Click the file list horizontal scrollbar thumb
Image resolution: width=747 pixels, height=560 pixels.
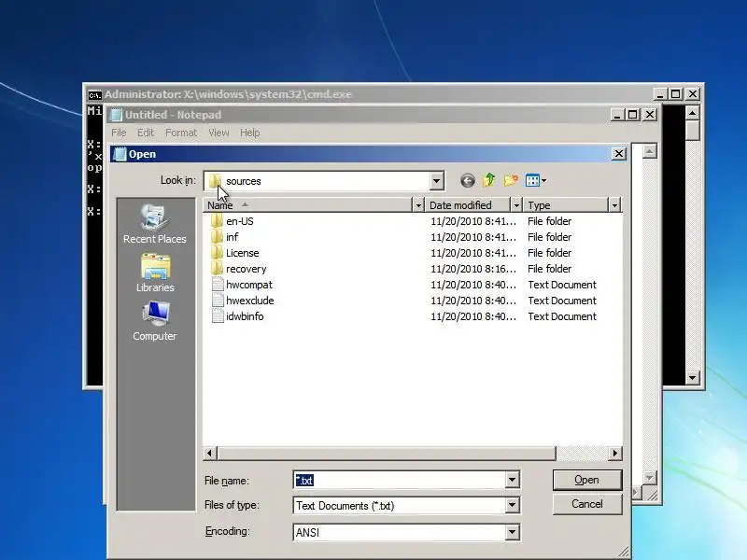coord(387,454)
